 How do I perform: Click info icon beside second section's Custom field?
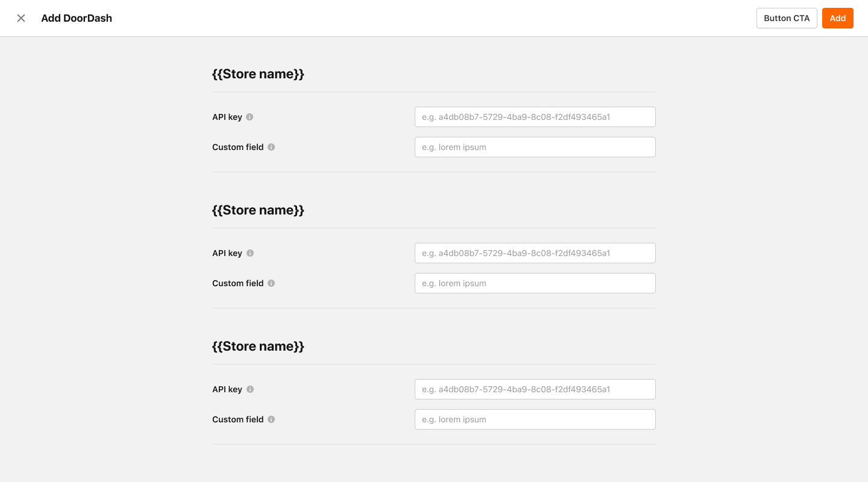click(x=271, y=283)
